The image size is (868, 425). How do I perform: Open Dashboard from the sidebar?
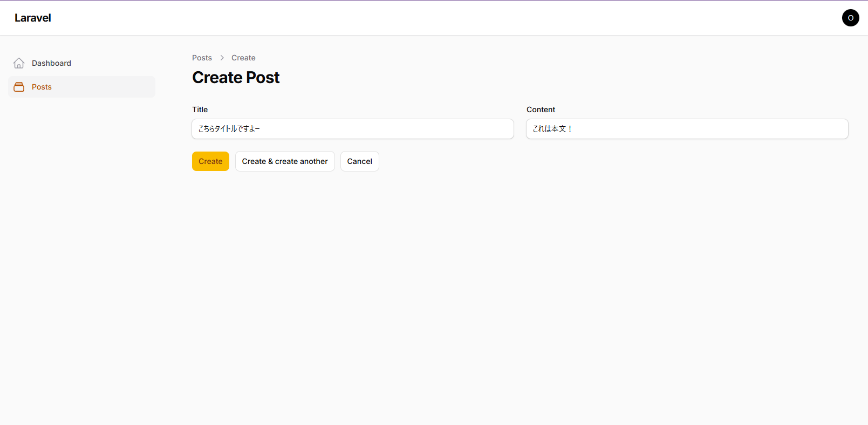pos(81,63)
